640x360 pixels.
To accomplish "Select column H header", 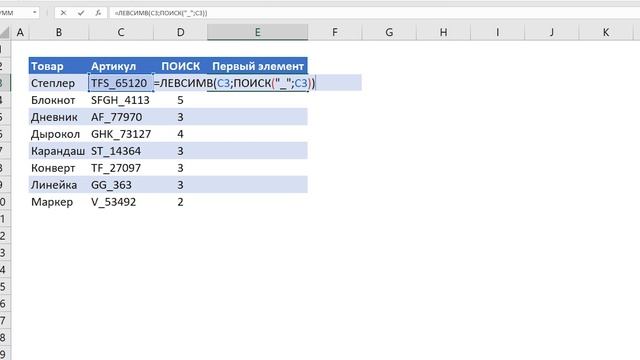I will [443, 32].
